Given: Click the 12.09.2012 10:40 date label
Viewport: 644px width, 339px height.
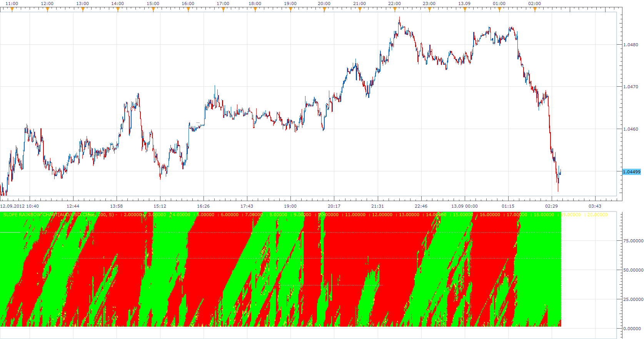Looking at the screenshot, I should click(20, 206).
